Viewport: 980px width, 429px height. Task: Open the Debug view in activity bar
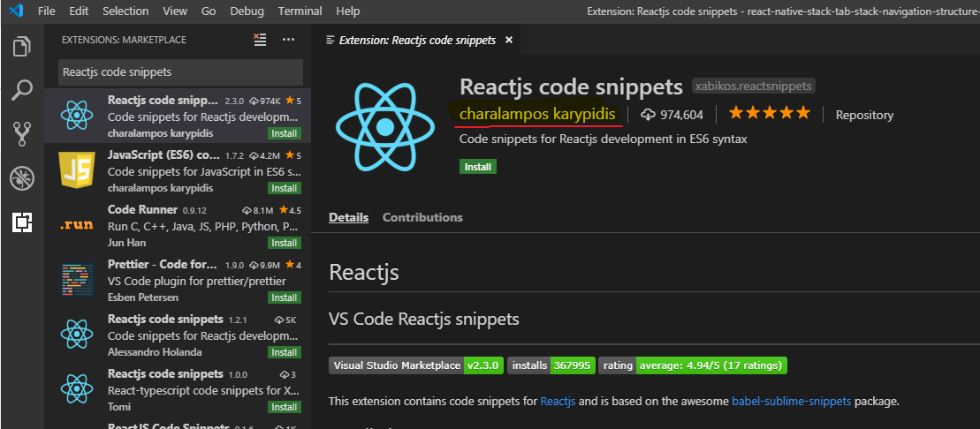22,178
